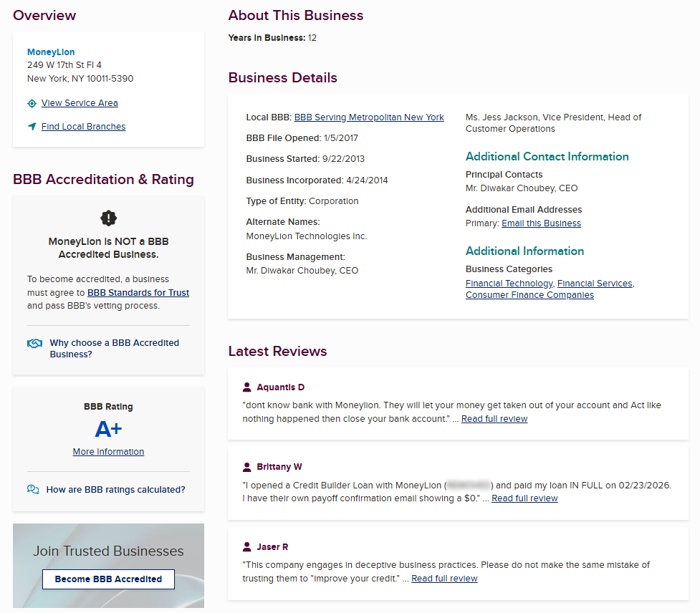Click the Additional Contact Information heading
This screenshot has width=700, height=613.
coord(547,157)
